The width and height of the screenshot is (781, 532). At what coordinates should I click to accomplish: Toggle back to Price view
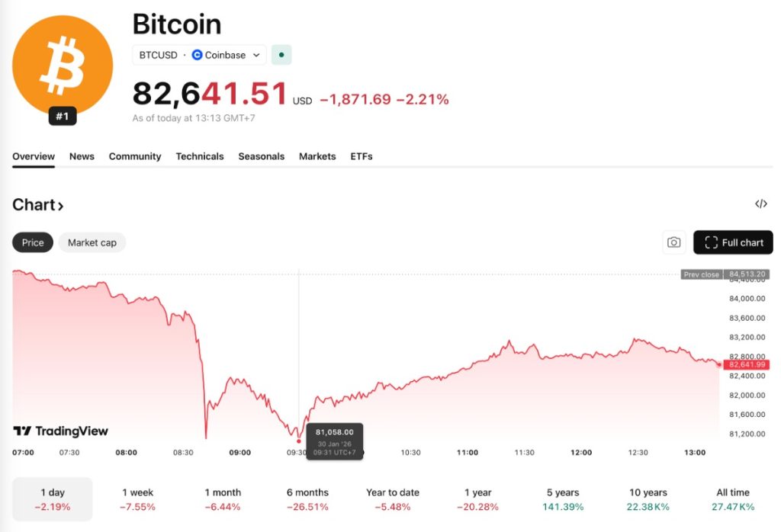pos(32,242)
